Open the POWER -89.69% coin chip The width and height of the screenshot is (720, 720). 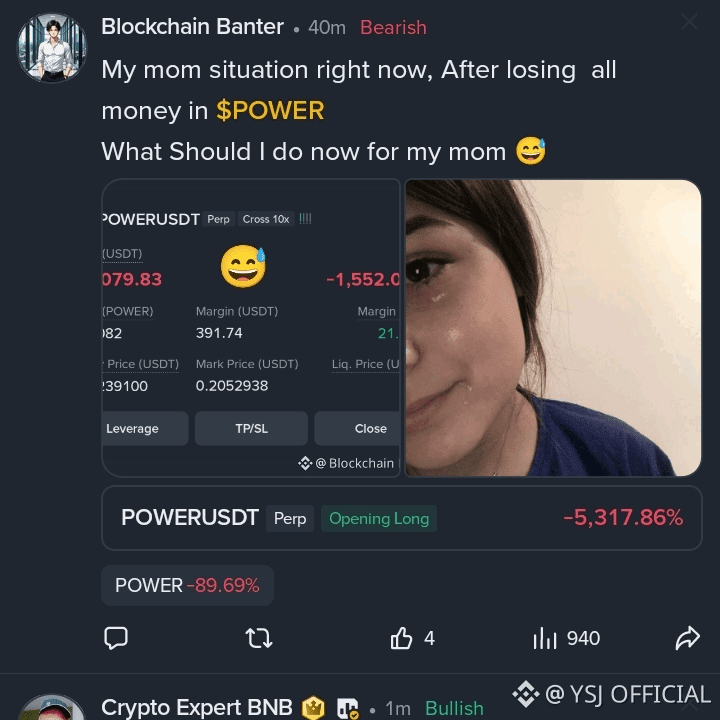pos(187,585)
